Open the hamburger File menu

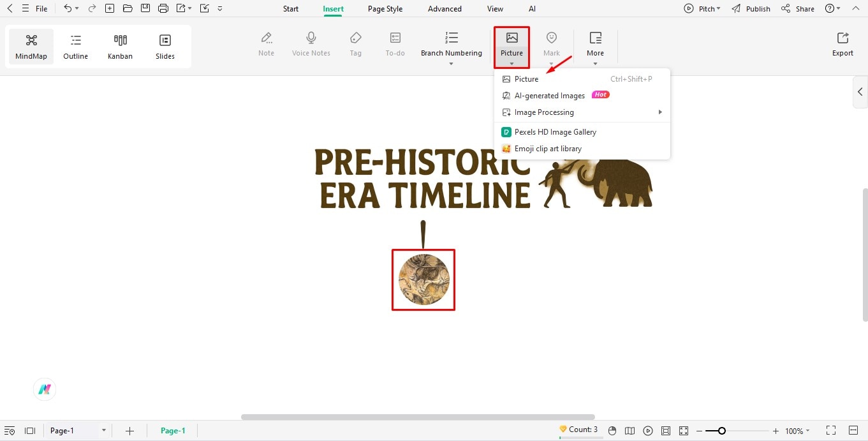tap(35, 9)
